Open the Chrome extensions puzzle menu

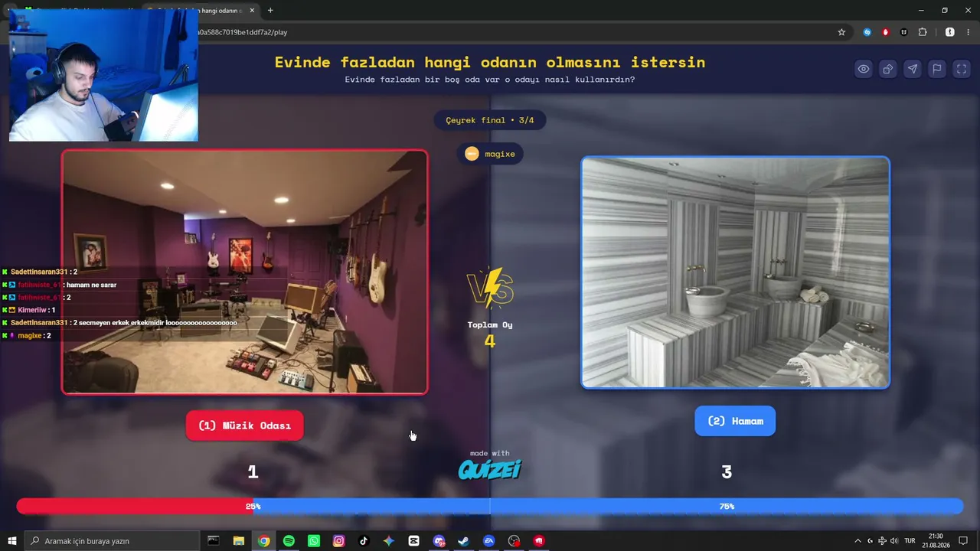pos(923,32)
